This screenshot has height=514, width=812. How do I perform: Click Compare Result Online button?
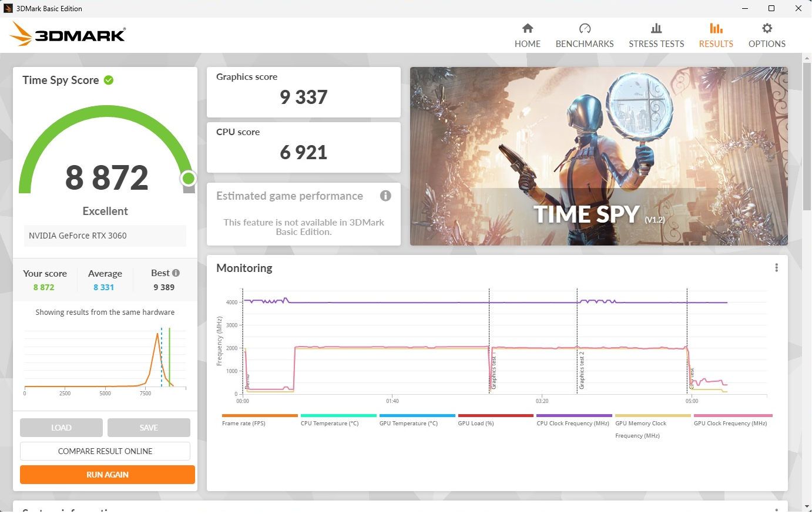pyautogui.click(x=105, y=451)
